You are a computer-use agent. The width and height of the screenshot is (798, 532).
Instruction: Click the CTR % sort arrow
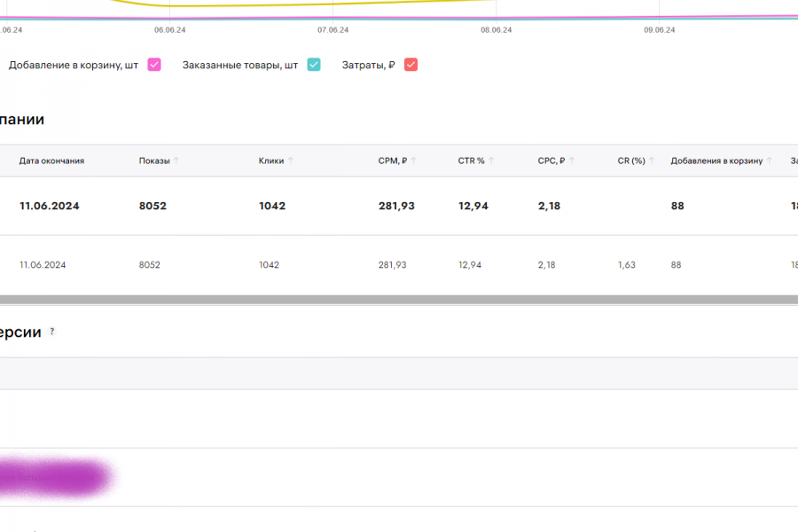tap(491, 160)
